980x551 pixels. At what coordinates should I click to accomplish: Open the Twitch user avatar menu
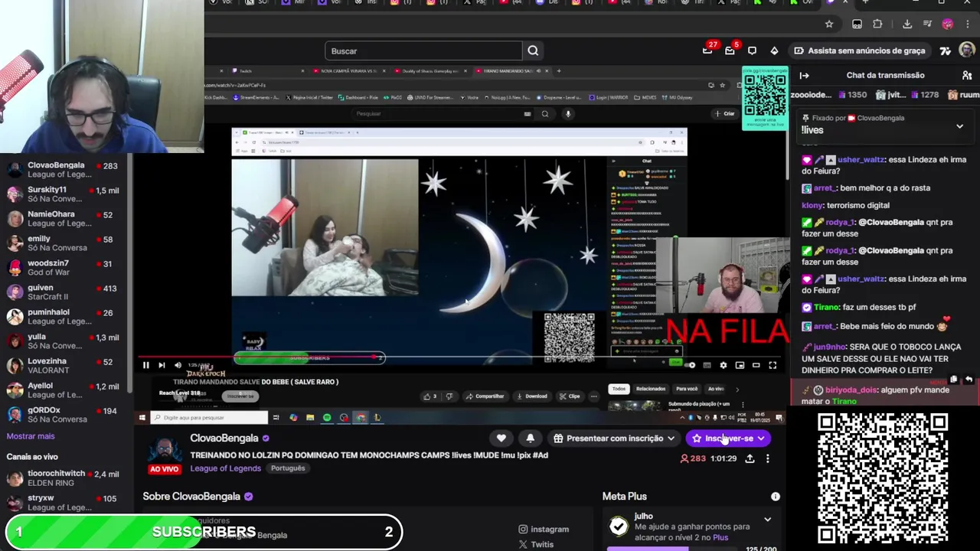pyautogui.click(x=967, y=51)
